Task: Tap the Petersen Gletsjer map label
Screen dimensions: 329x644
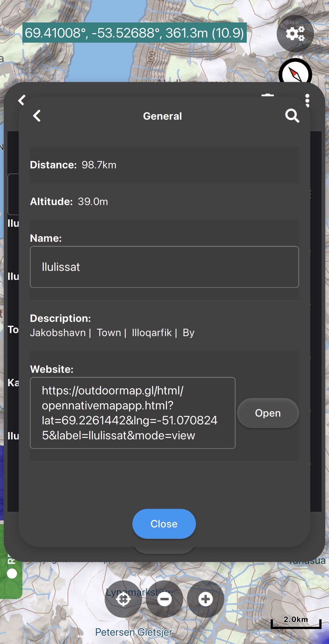Action: point(134,632)
